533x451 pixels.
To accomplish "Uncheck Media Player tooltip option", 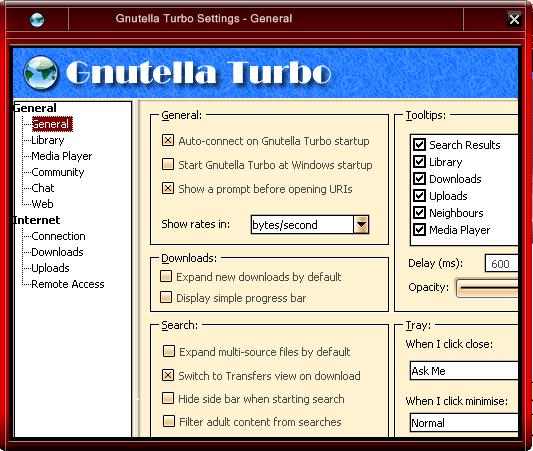I will click(419, 230).
